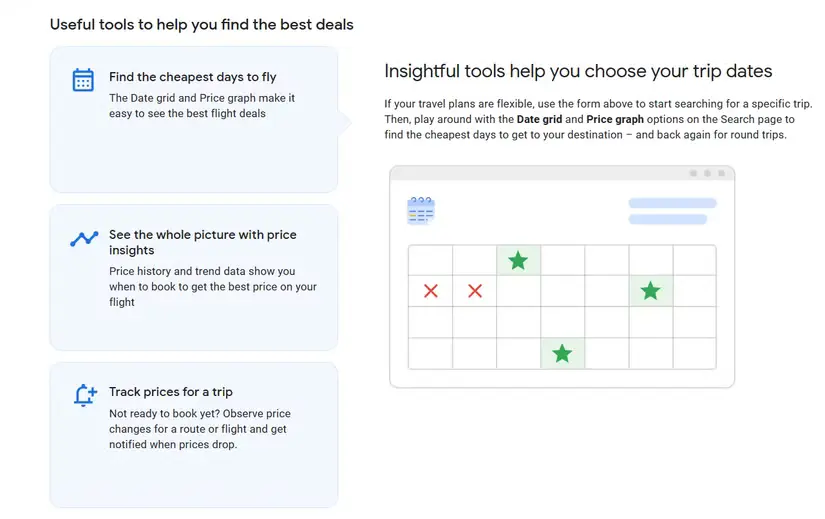Viewport: 825px width, 519px height.
Task: Click the small calendar icon in the illustration
Action: [x=421, y=210]
